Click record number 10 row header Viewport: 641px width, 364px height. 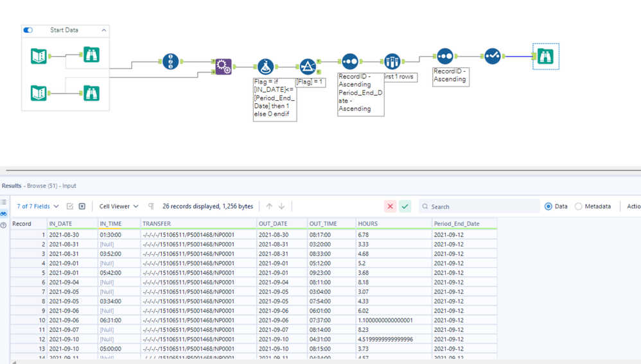(x=29, y=320)
